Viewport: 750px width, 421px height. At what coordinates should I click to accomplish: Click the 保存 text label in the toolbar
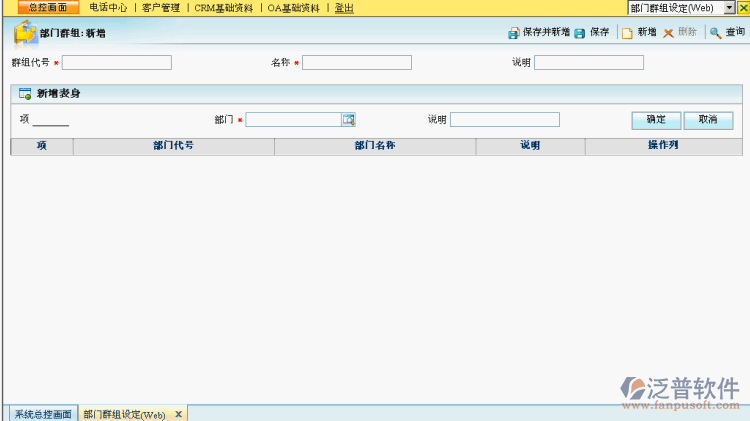pos(599,32)
